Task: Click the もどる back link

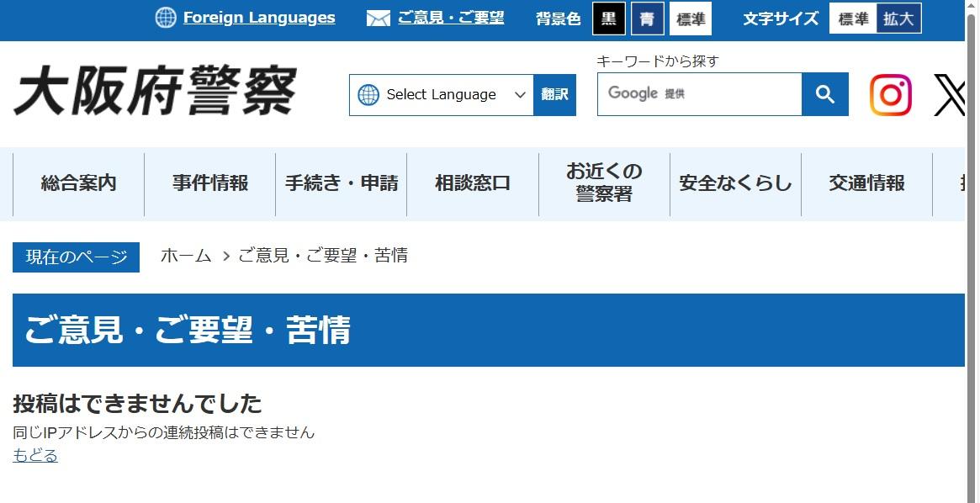Action: [35, 455]
